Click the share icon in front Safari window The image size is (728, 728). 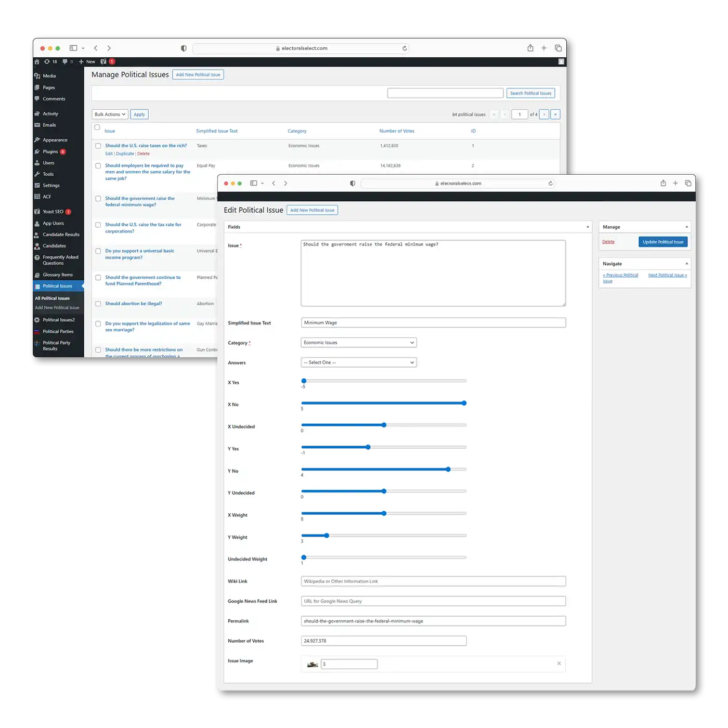663,183
